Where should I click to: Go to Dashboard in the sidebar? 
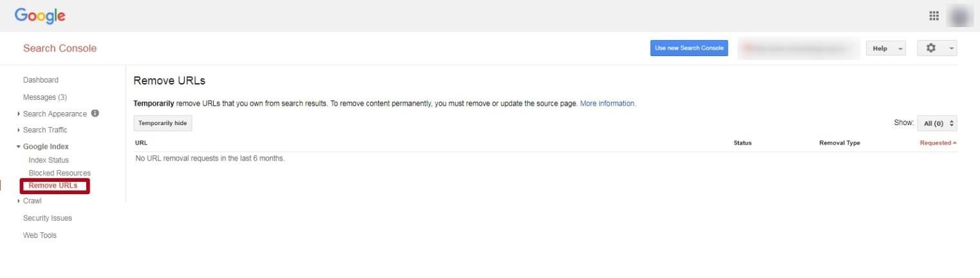[41, 81]
